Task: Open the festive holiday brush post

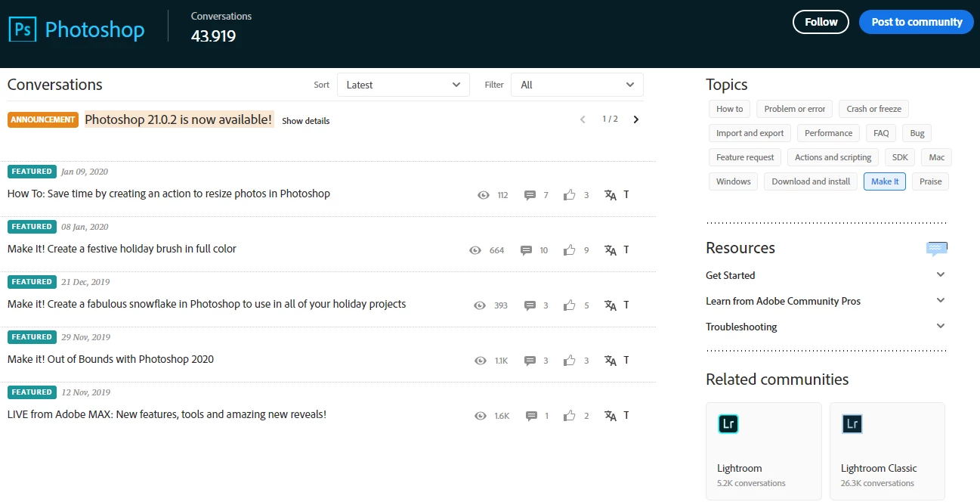Action: pos(122,249)
